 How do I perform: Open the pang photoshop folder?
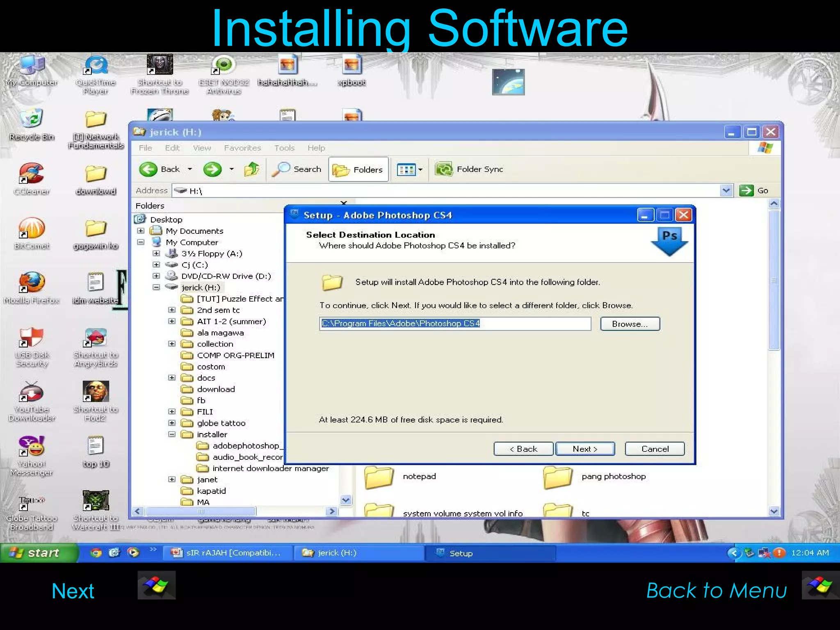(595, 477)
